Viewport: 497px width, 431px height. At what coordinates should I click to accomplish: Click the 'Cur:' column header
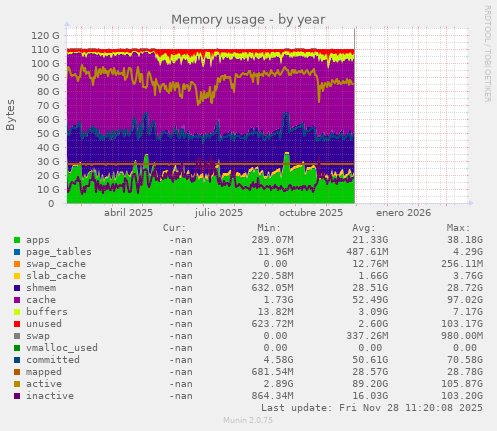click(174, 228)
